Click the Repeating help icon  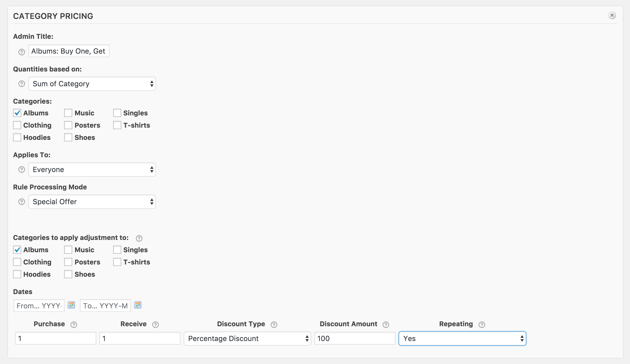point(482,325)
